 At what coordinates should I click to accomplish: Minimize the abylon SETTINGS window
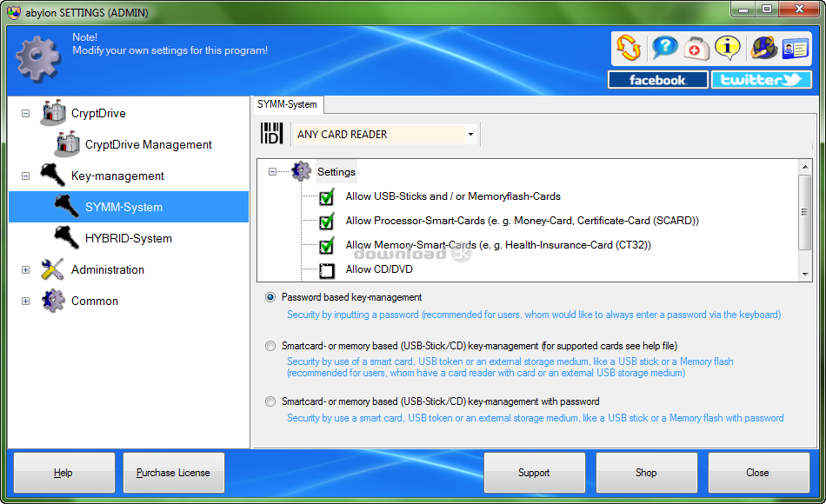pyautogui.click(x=743, y=9)
